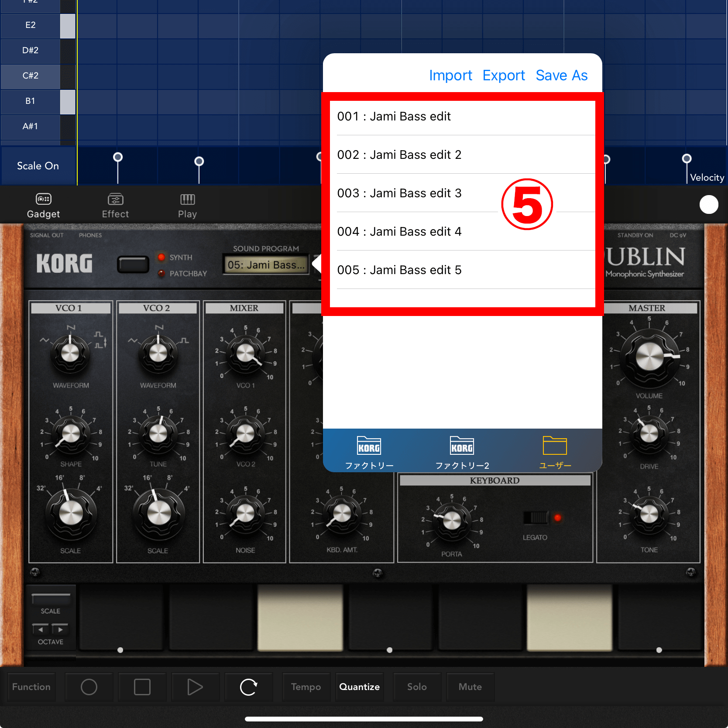Viewport: 728px width, 728px height.
Task: Select preset 002 : Jami Bass edit 2
Action: pyautogui.click(x=463, y=155)
